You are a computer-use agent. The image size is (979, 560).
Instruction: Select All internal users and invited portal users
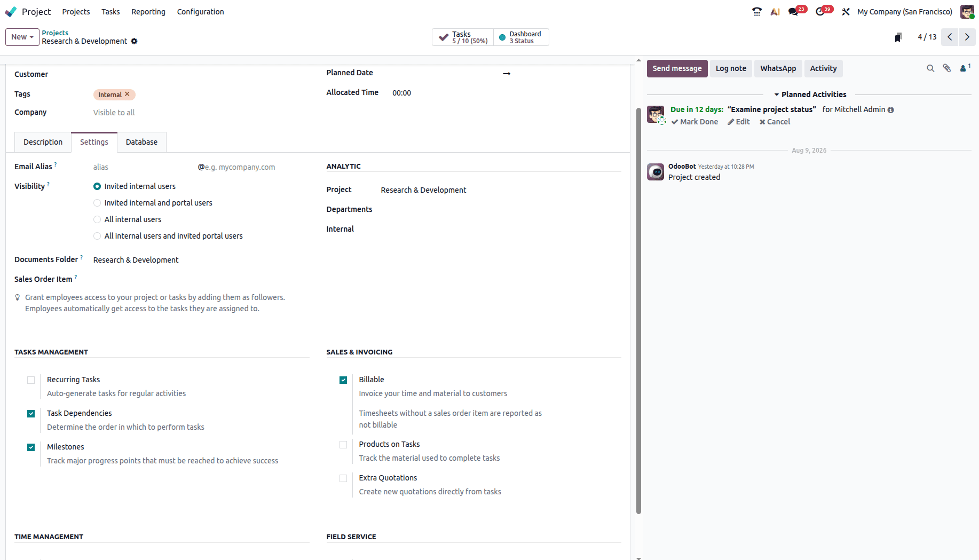[97, 236]
